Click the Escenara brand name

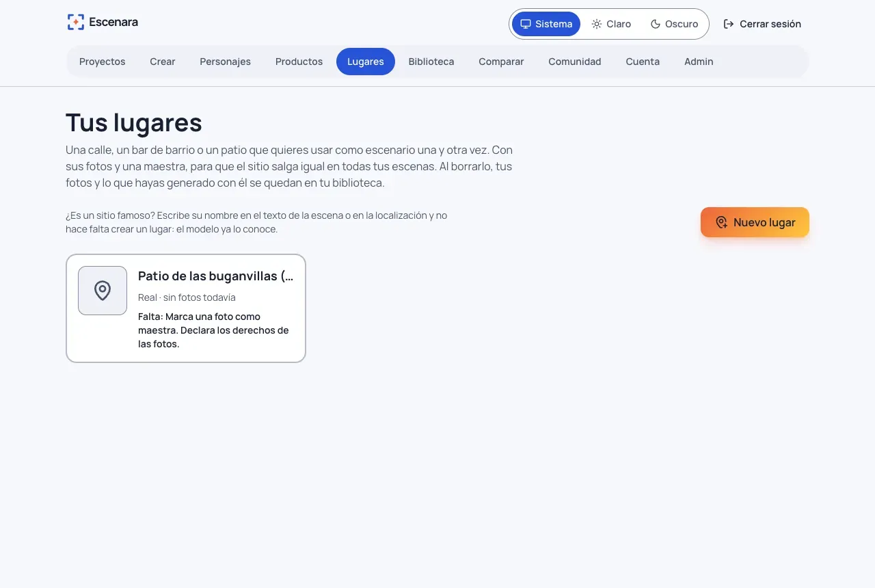pyautogui.click(x=113, y=22)
